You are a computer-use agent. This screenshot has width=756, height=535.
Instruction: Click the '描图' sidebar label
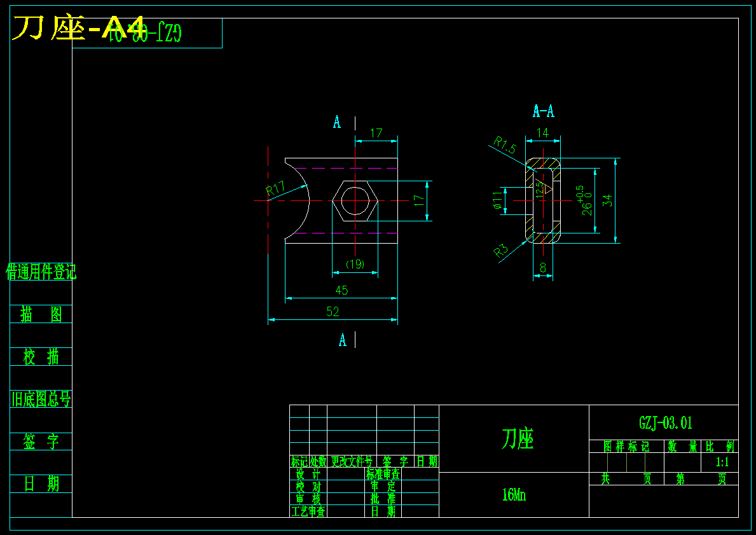(41, 314)
